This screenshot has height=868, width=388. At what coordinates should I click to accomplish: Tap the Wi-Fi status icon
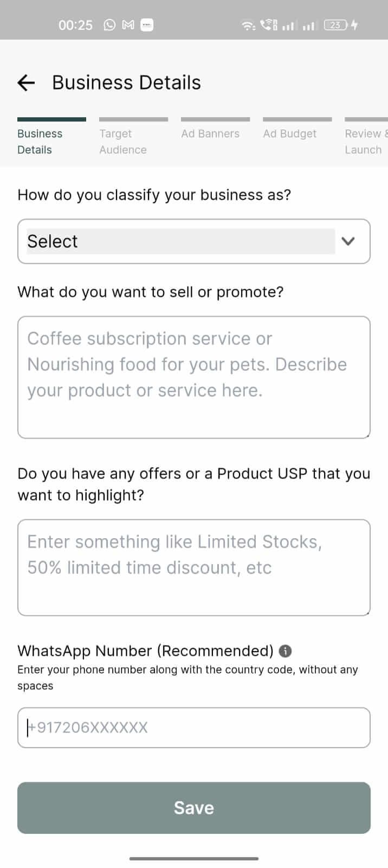point(248,25)
